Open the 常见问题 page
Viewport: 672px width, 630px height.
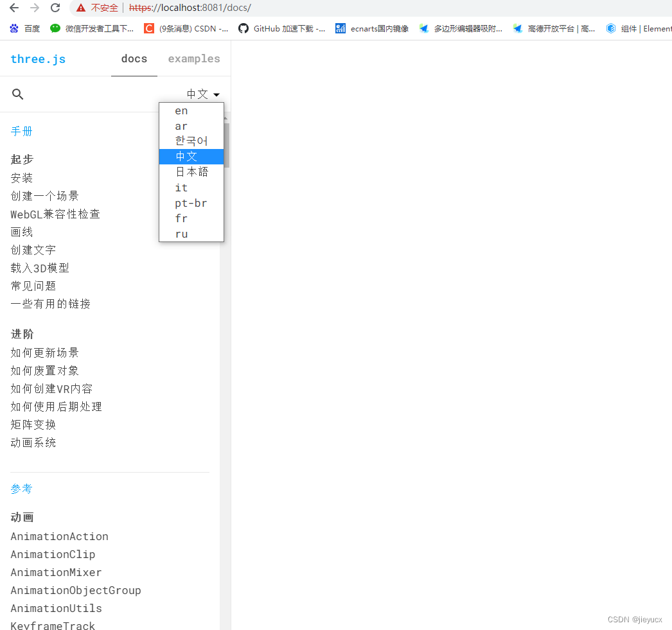(33, 286)
